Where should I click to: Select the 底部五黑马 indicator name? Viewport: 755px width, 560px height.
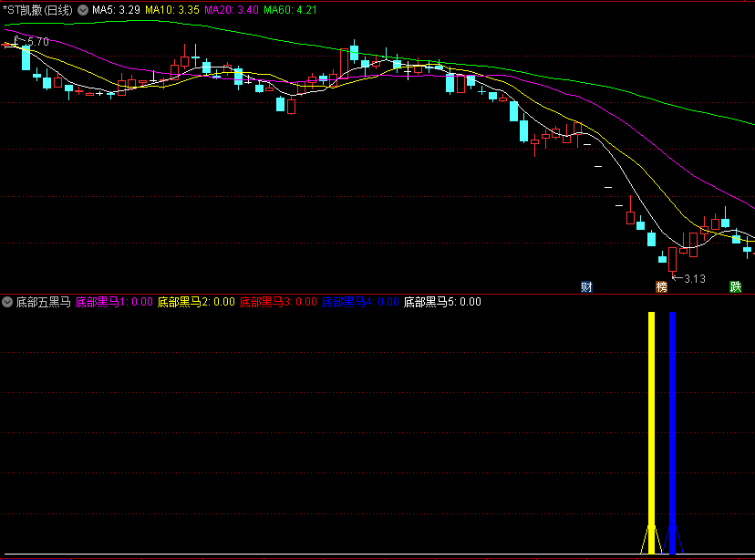pos(44,302)
